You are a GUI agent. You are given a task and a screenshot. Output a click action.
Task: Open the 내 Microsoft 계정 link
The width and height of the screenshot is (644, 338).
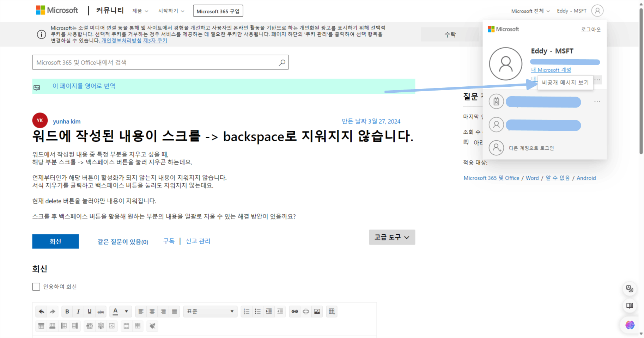pyautogui.click(x=551, y=70)
